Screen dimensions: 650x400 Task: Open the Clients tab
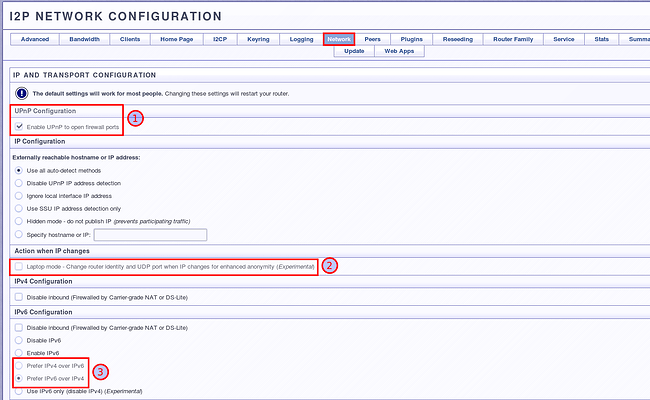tap(130, 39)
